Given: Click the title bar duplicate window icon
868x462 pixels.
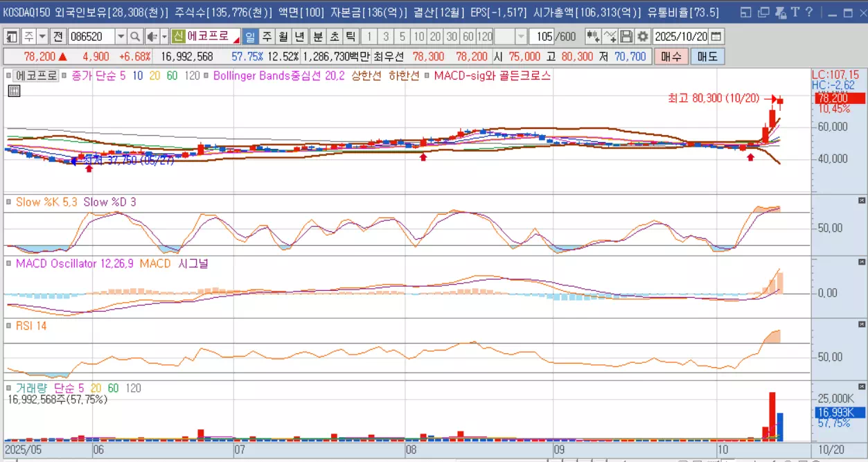Looking at the screenshot, I should (x=763, y=12).
